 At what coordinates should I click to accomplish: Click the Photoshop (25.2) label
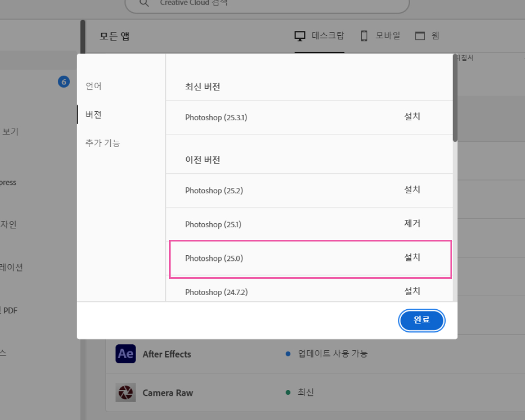[x=214, y=191]
